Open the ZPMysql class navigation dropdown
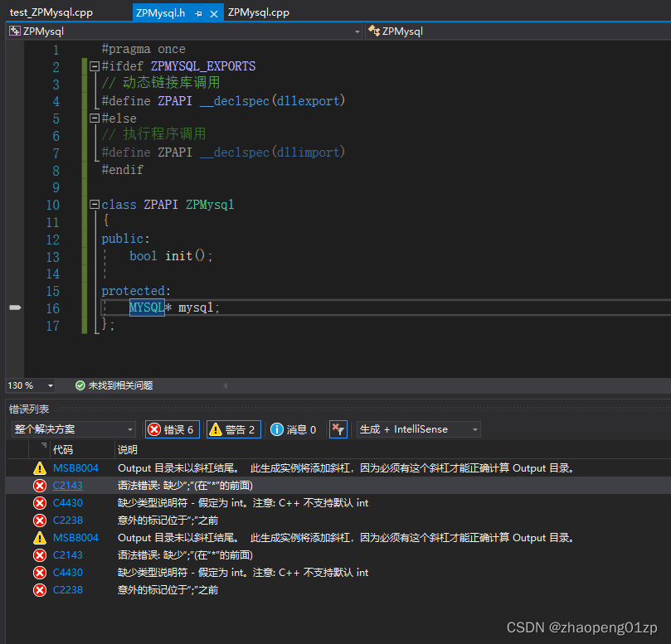Screen dimensions: 671x644 pyautogui.click(x=518, y=31)
